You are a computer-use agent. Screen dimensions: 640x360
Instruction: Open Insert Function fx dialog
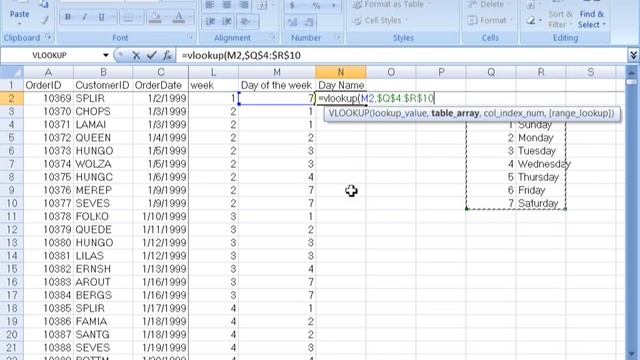(x=167, y=56)
